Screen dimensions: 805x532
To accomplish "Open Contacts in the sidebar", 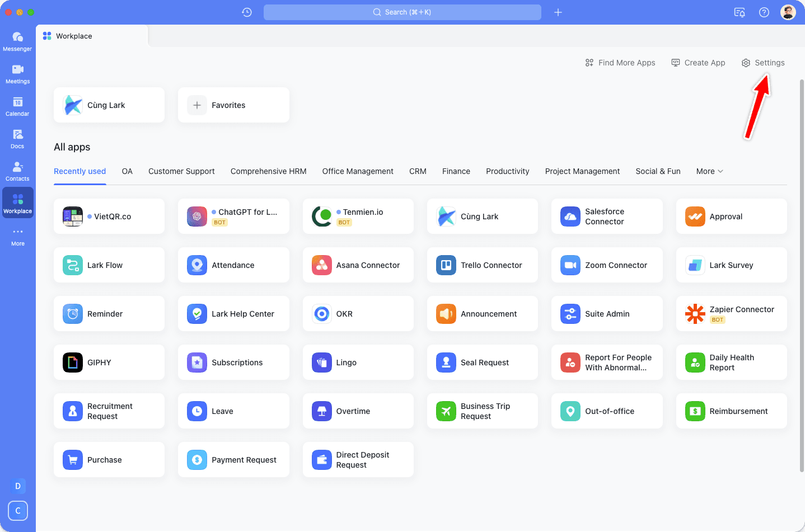I will [x=17, y=171].
